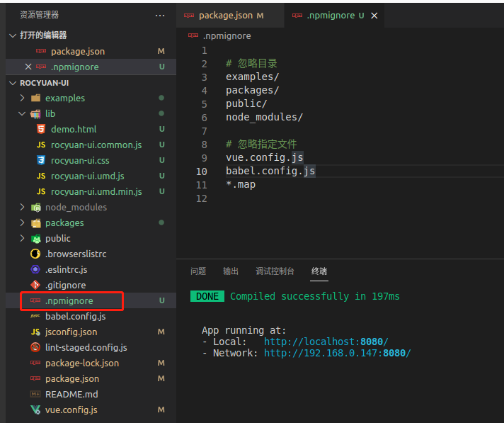Click the HTML5 icon beside demo.html
The height and width of the screenshot is (423, 504).
[x=41, y=129]
